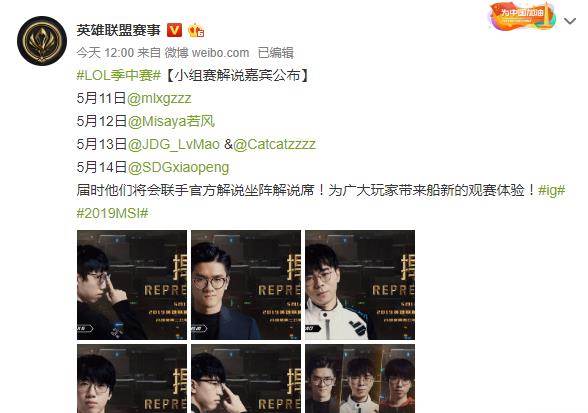The height and width of the screenshot is (413, 588).
Task: Expand the post options chevron menu
Action: [x=570, y=21]
